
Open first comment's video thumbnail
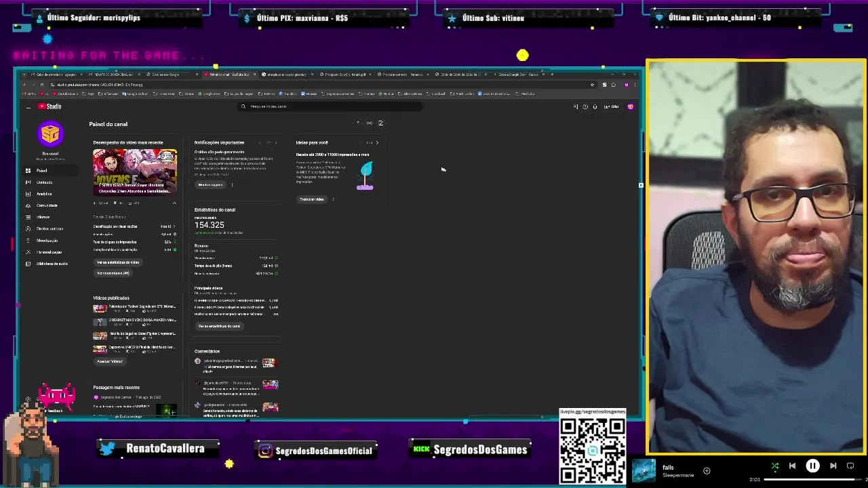270,363
